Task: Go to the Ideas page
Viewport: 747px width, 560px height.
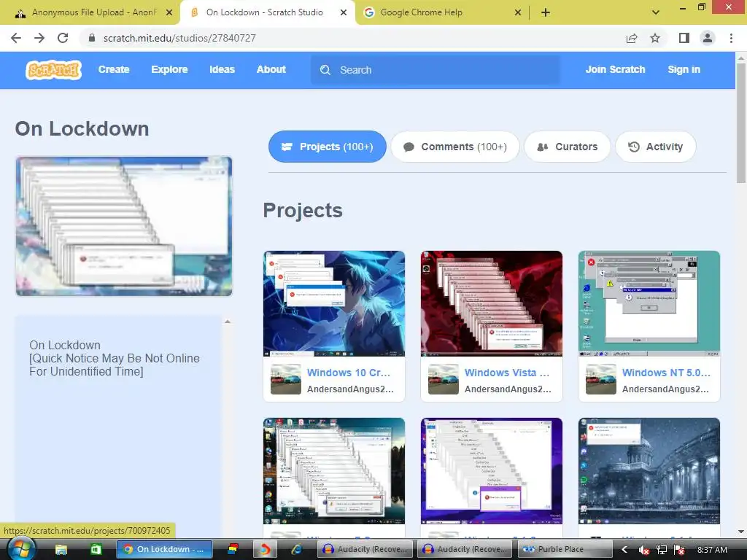Action: pyautogui.click(x=222, y=69)
